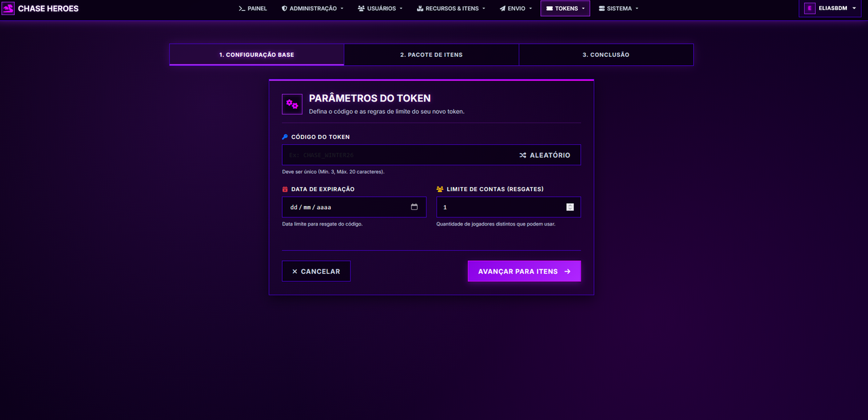This screenshot has height=420, width=868.
Task: Focus the Código do Token input field
Action: point(396,155)
